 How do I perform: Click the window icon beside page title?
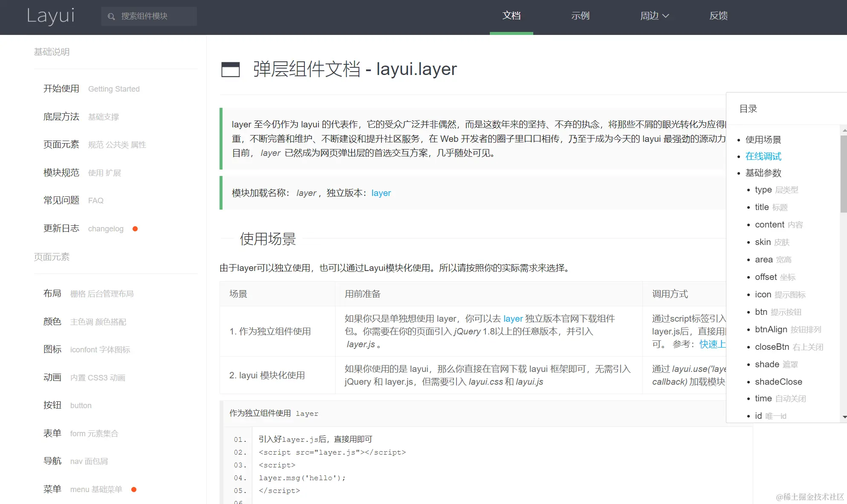(230, 69)
